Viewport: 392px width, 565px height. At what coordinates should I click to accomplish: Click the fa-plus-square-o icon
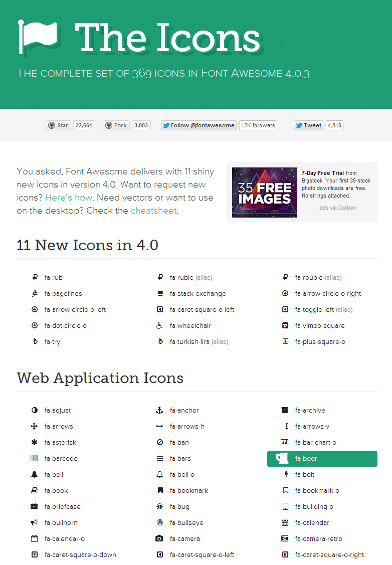(285, 341)
